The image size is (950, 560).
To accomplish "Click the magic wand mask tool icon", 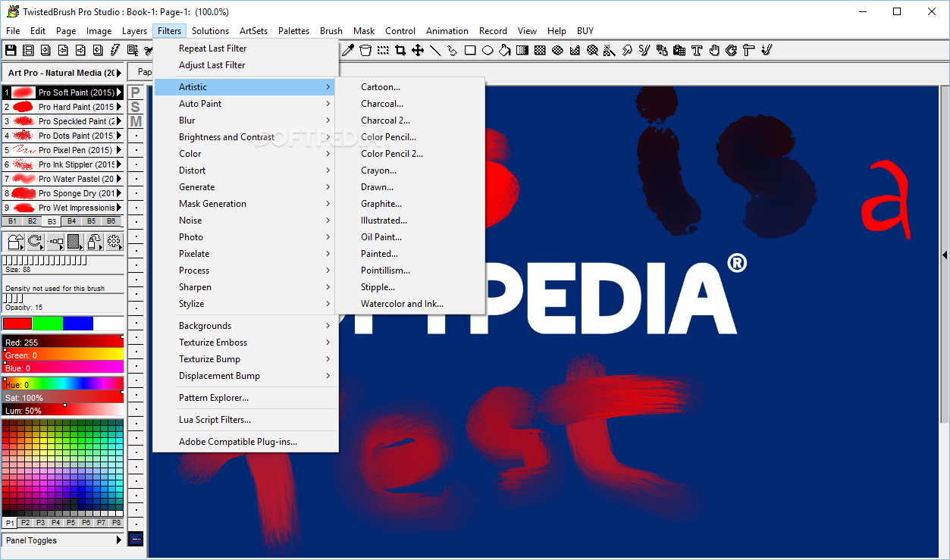I will click(x=608, y=50).
